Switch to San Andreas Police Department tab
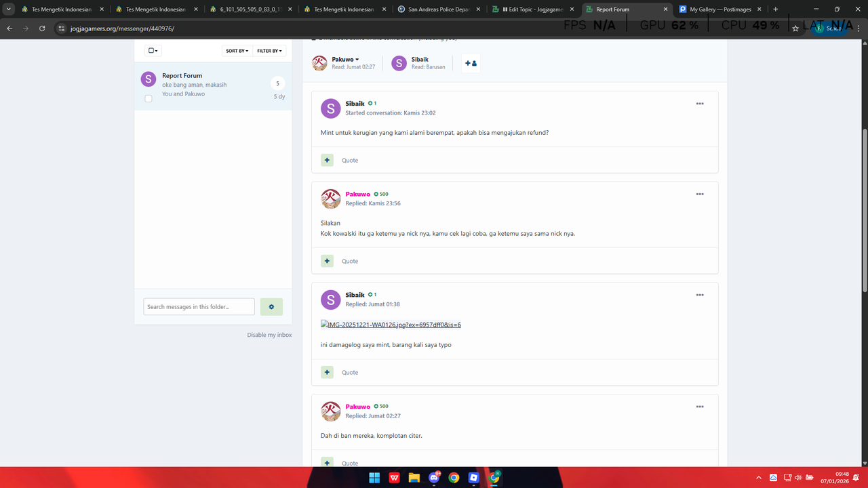 point(439,9)
